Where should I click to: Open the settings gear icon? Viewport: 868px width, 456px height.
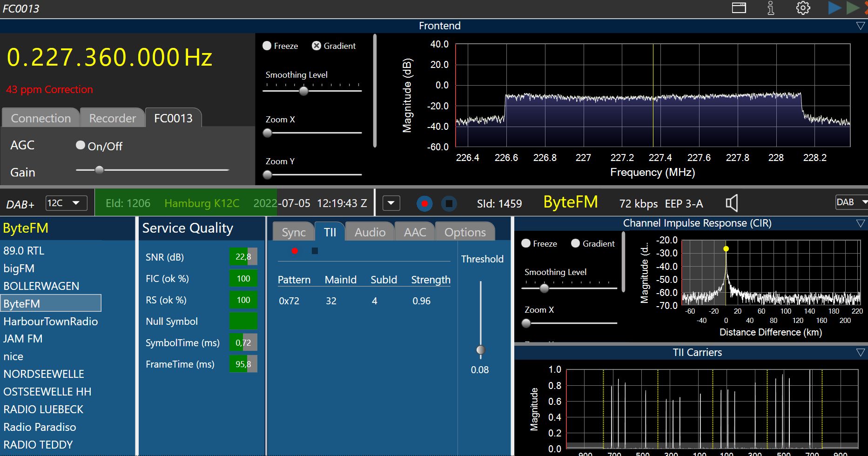pyautogui.click(x=803, y=8)
